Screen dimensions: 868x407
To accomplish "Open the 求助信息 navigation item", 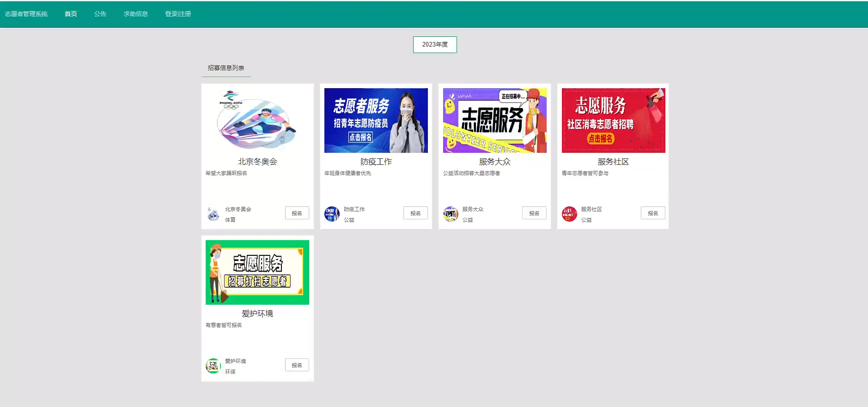I will click(x=135, y=14).
